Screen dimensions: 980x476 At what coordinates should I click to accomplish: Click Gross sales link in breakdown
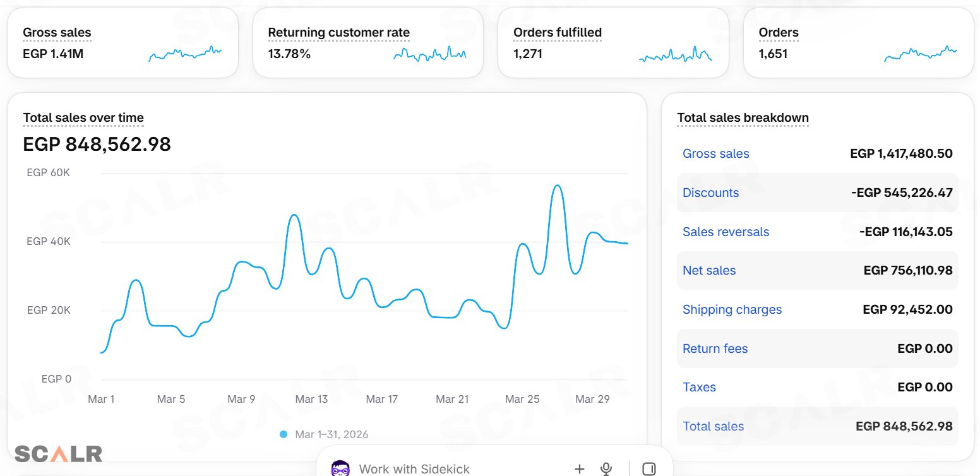[716, 153]
